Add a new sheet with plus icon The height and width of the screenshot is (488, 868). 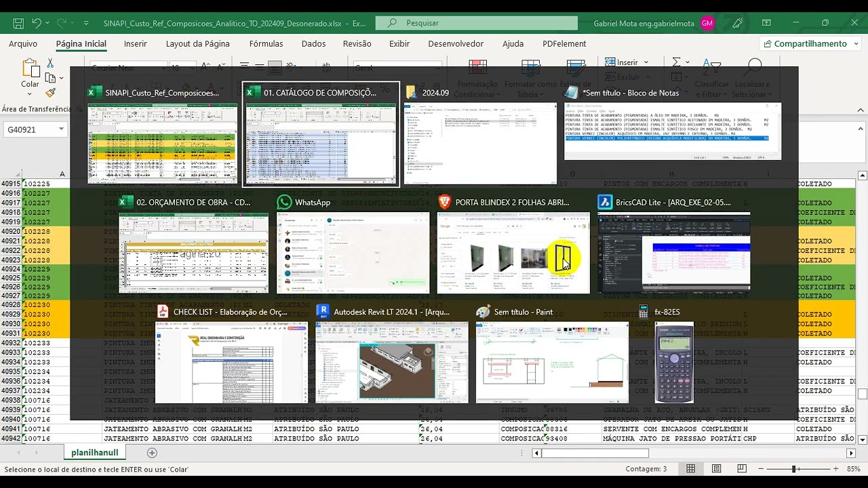pyautogui.click(x=152, y=453)
